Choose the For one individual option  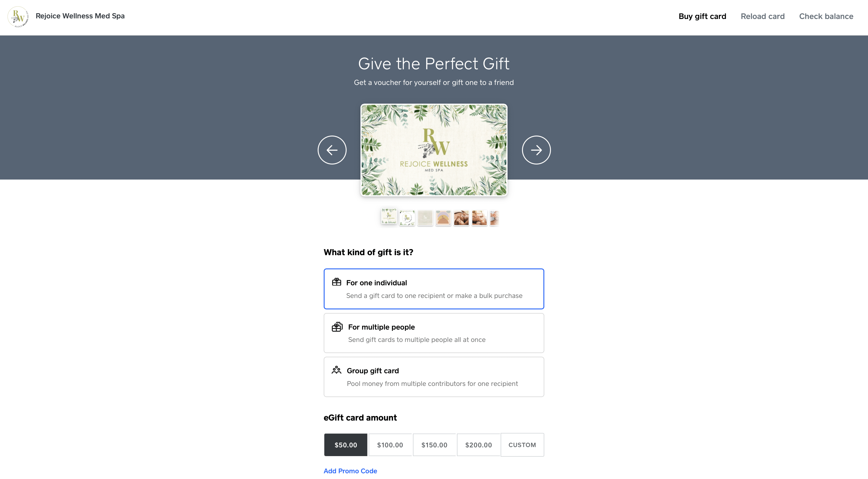coord(434,289)
